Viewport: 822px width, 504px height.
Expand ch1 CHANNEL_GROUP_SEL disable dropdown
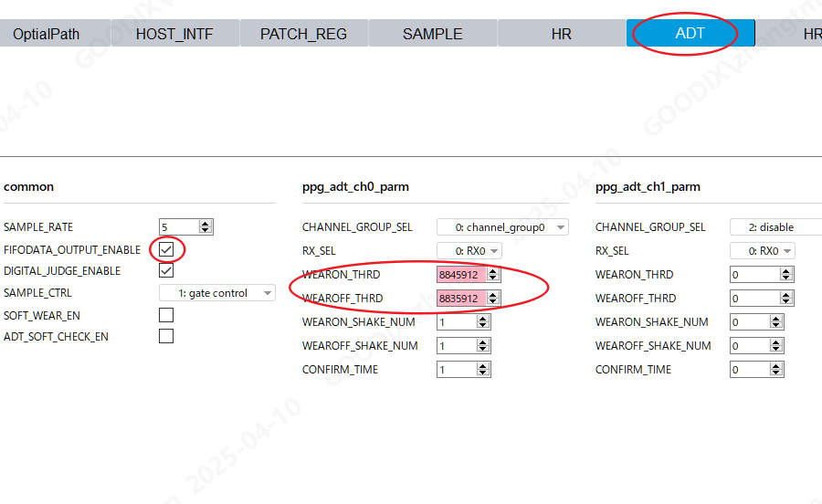[x=776, y=227]
